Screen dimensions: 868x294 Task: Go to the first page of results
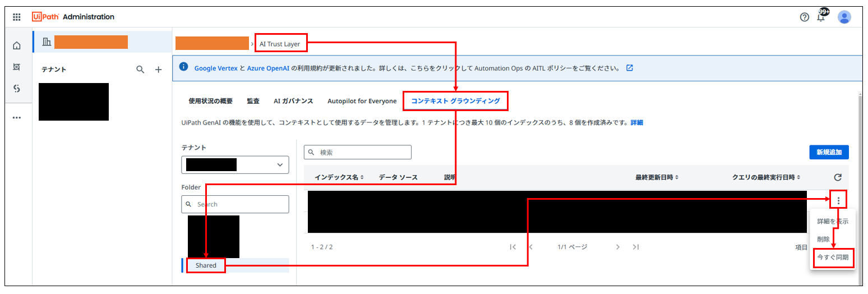tap(513, 247)
